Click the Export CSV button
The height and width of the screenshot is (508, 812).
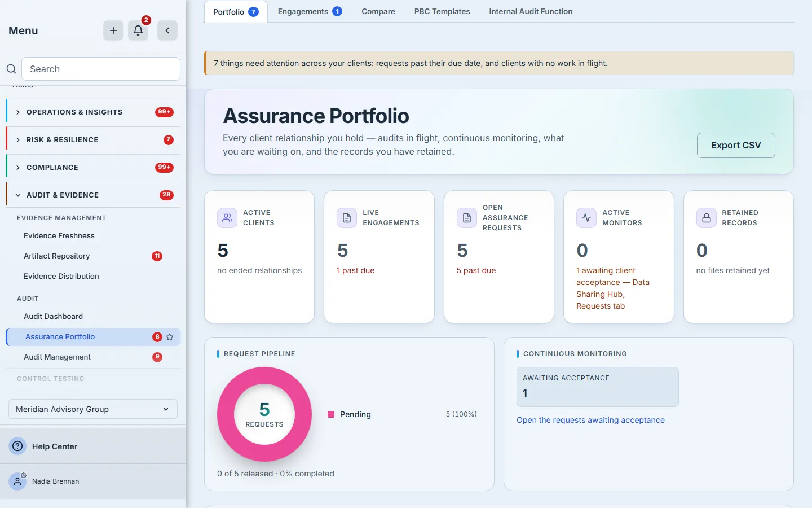(x=736, y=145)
